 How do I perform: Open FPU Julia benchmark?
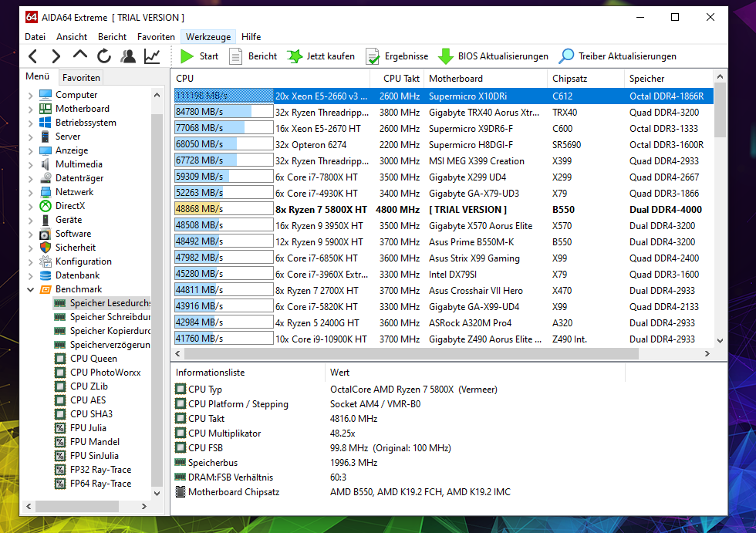[x=80, y=428]
